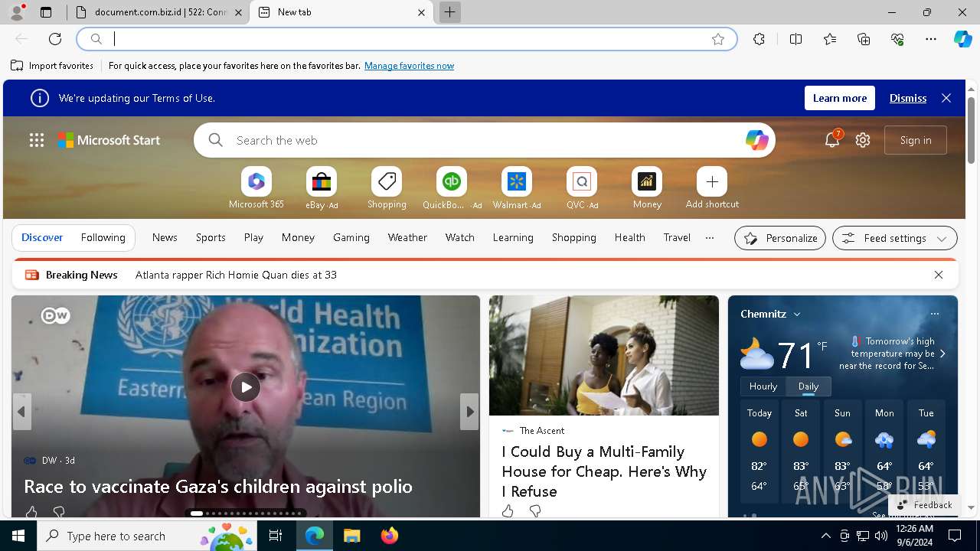Open new tab plus button
The height and width of the screenshot is (551, 980).
(450, 12)
